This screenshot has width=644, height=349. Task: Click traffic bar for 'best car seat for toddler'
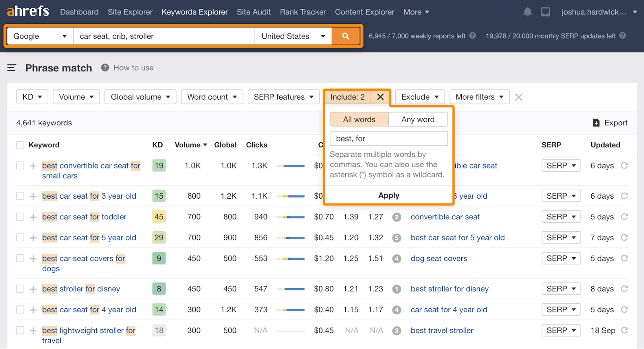pyautogui.click(x=293, y=217)
